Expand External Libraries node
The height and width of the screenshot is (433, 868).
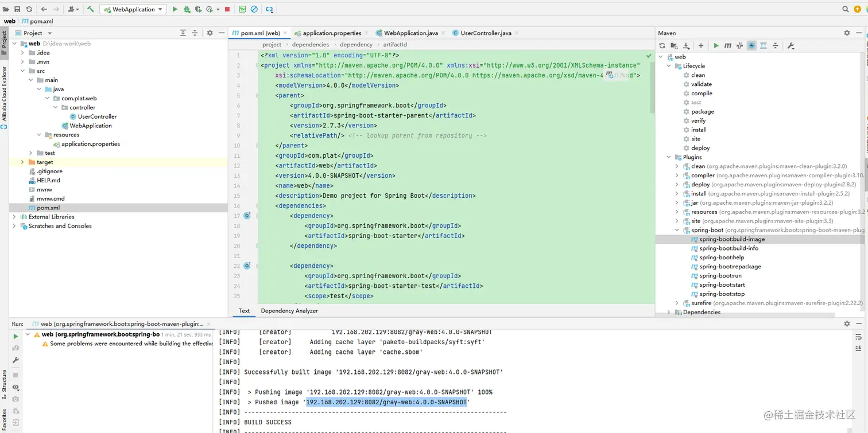click(x=14, y=217)
